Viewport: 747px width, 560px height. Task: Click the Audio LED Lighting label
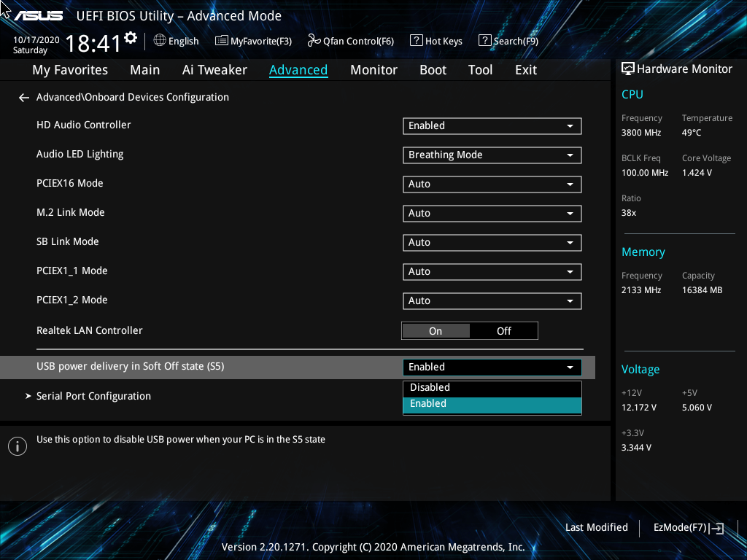point(80,155)
